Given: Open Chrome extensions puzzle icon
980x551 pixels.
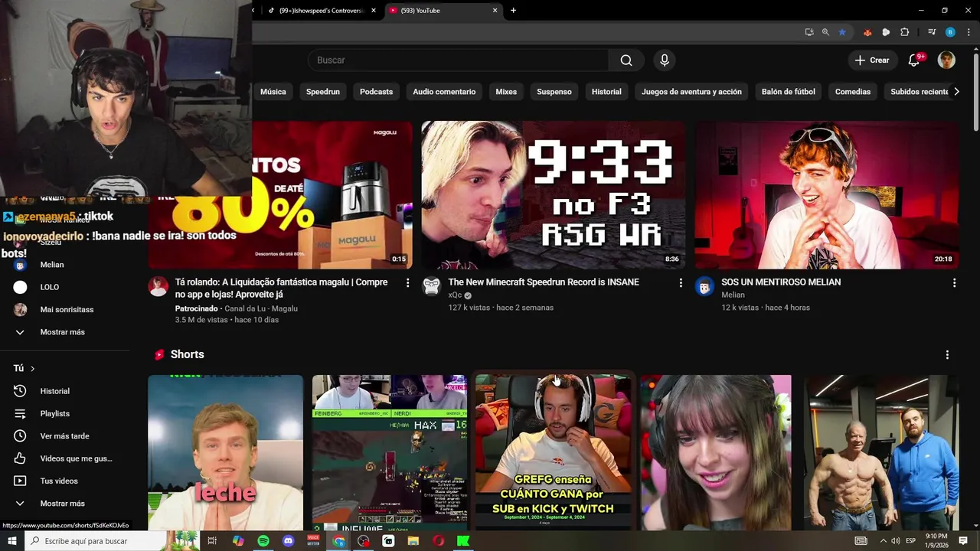Looking at the screenshot, I should pyautogui.click(x=904, y=32).
